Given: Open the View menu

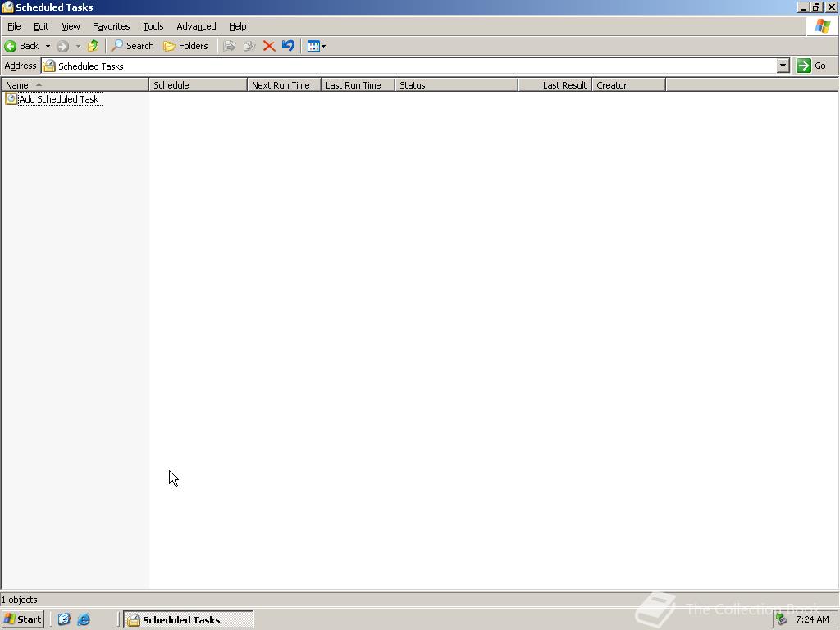Looking at the screenshot, I should coord(71,26).
